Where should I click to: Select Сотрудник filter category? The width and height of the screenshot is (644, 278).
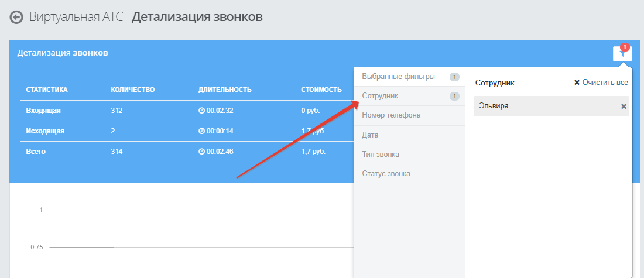click(x=409, y=96)
